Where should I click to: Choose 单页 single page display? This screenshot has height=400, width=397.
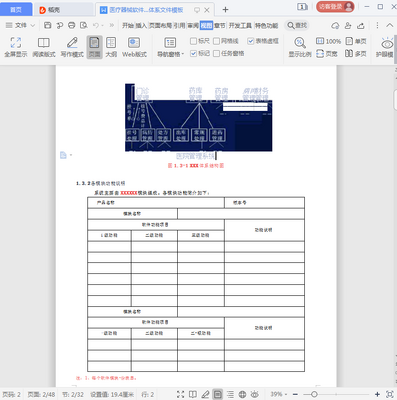pos(356,41)
